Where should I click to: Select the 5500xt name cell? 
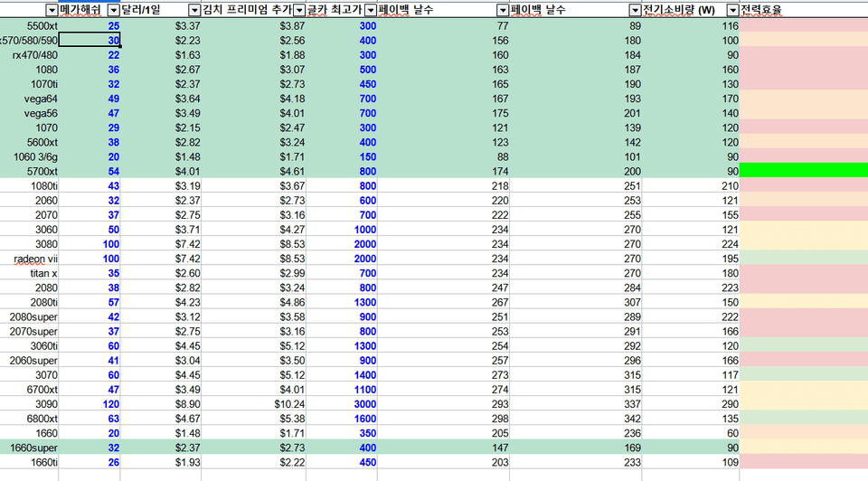tap(29, 25)
